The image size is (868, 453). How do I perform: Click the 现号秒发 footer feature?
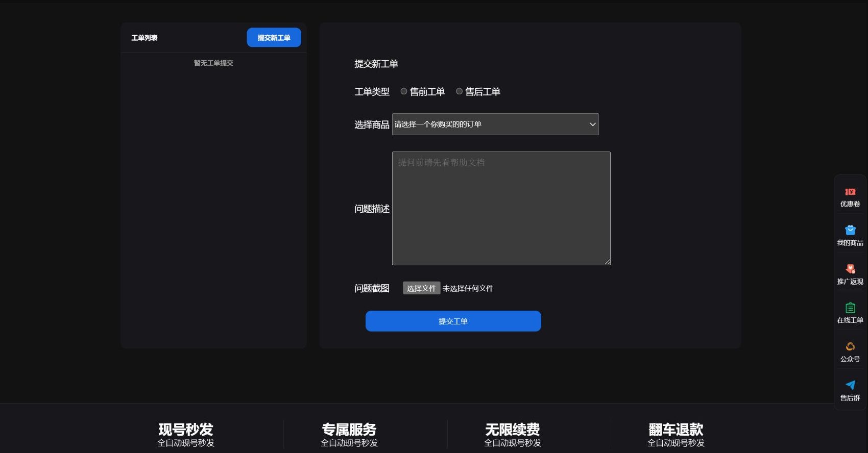coord(186,434)
